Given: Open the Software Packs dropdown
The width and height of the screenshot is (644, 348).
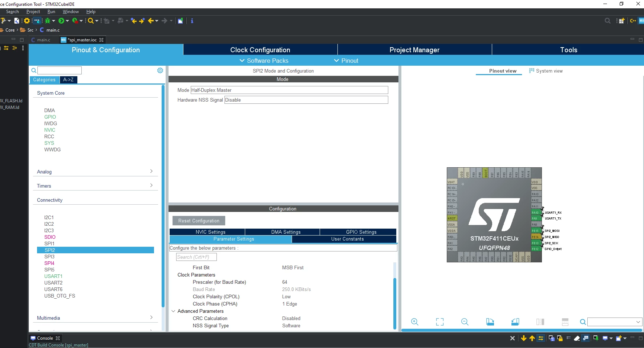Looking at the screenshot, I should coord(264,61).
